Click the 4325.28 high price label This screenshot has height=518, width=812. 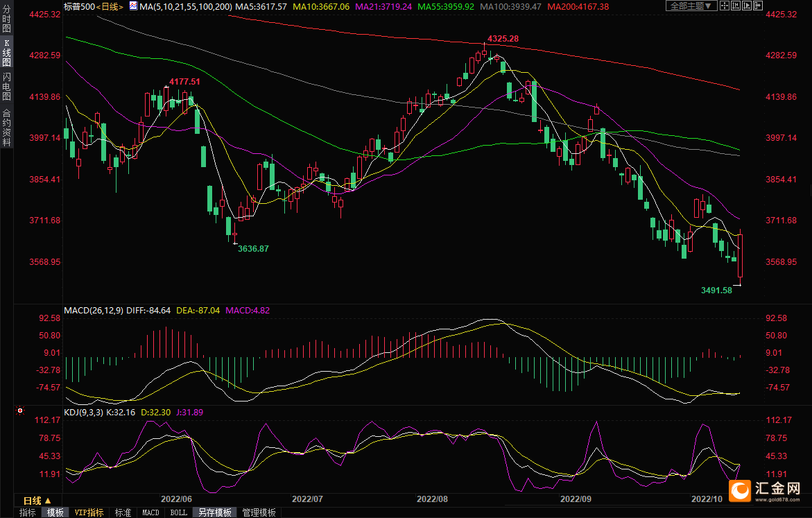coord(503,38)
